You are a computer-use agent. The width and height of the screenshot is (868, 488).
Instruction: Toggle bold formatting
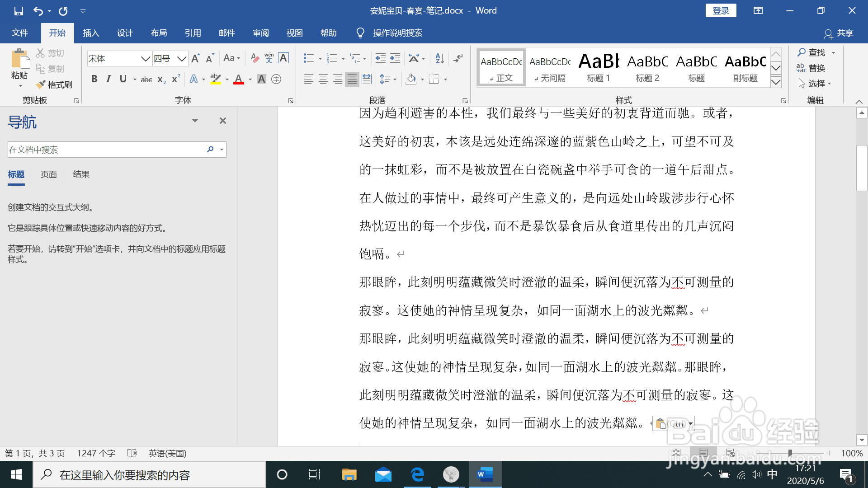tap(94, 79)
